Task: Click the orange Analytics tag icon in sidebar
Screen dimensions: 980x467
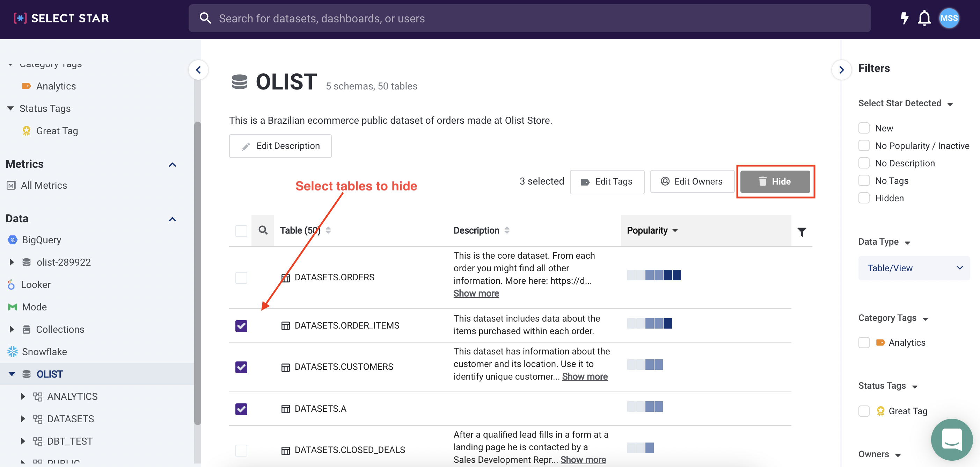Action: [26, 86]
